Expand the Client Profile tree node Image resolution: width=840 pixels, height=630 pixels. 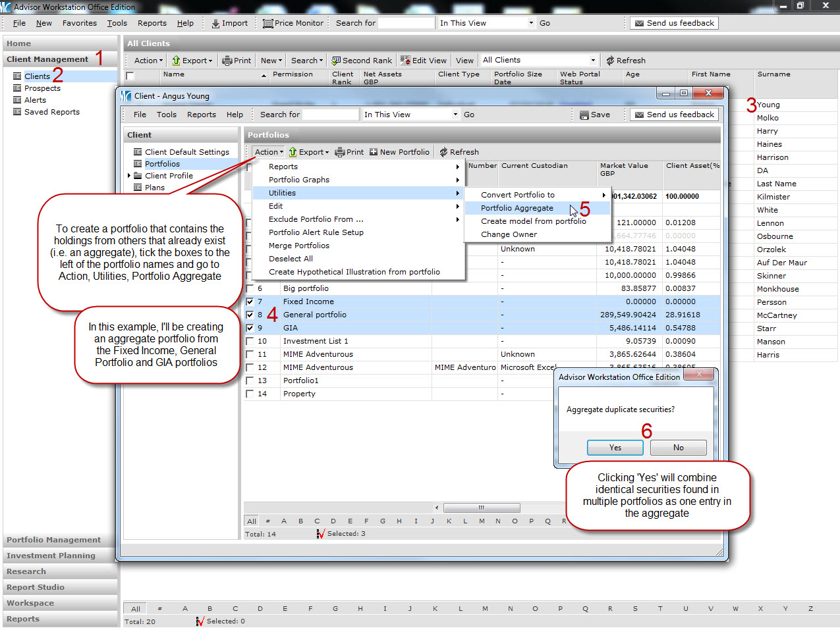click(129, 176)
